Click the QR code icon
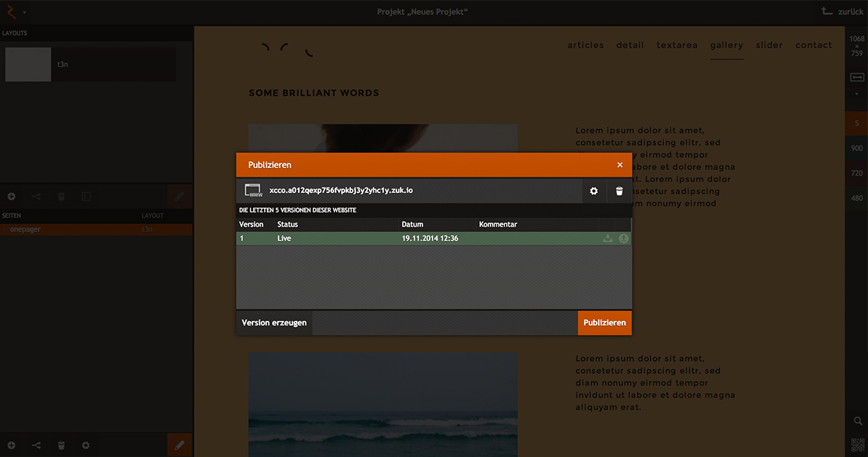 click(857, 445)
